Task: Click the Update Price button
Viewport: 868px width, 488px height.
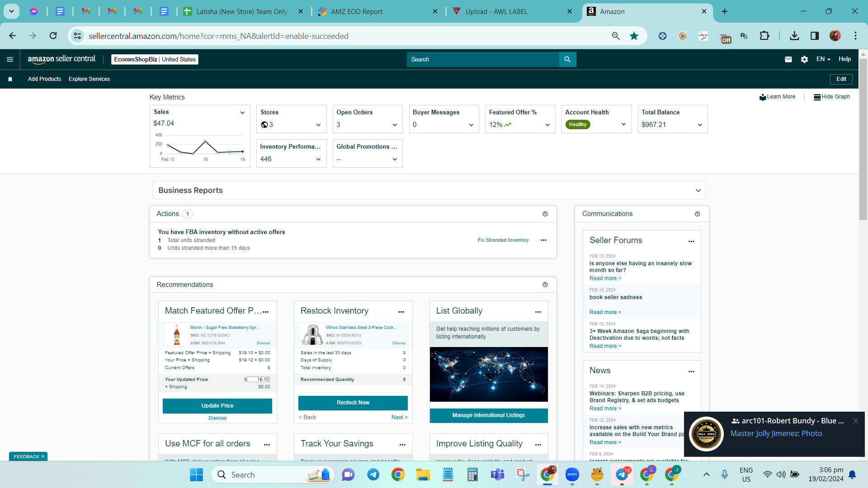Action: (217, 406)
